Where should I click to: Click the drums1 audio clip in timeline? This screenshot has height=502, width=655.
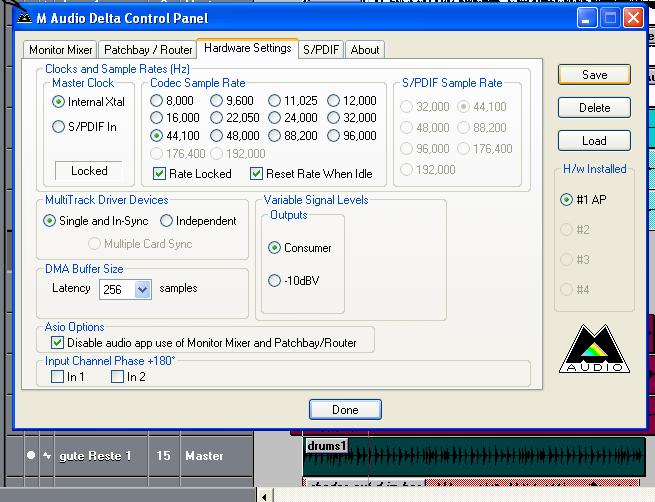coord(475,456)
